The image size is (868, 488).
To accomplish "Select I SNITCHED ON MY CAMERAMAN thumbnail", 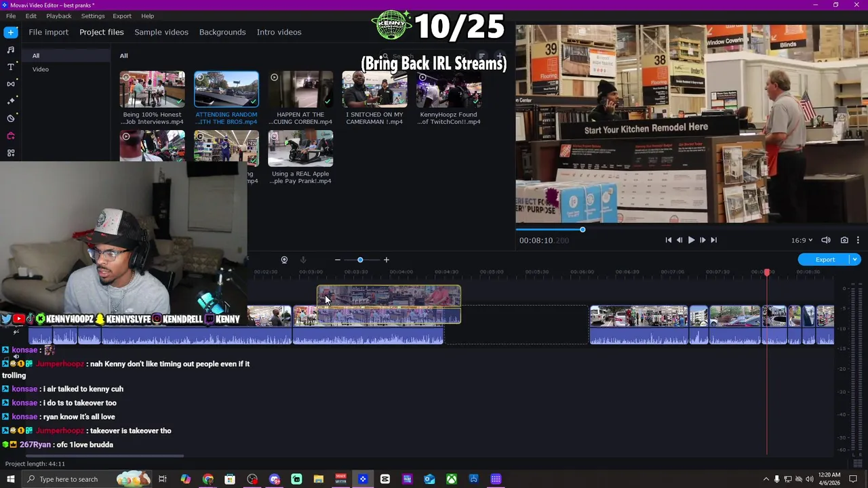I will pos(374,89).
